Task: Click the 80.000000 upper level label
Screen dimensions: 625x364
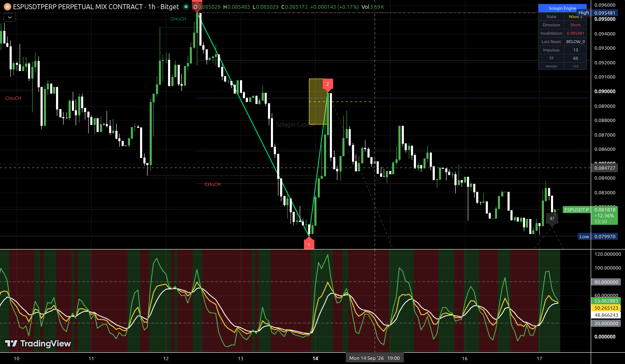Action: (x=606, y=282)
